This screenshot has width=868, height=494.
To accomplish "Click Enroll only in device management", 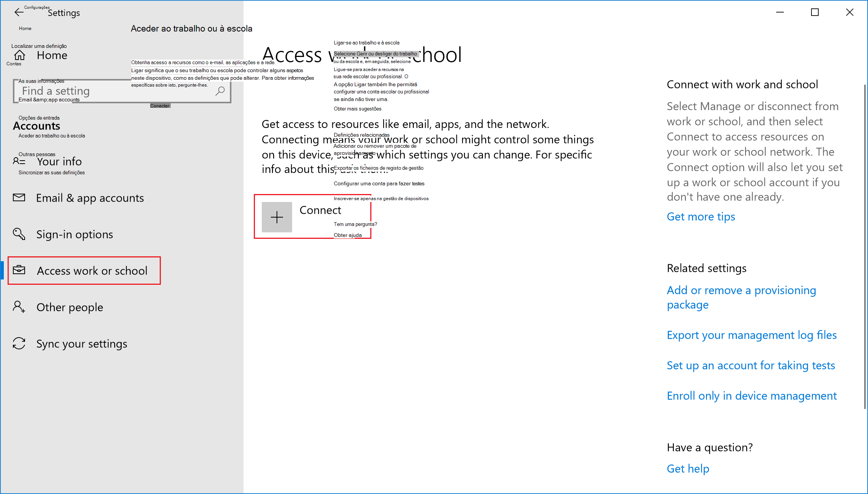I will pyautogui.click(x=752, y=396).
